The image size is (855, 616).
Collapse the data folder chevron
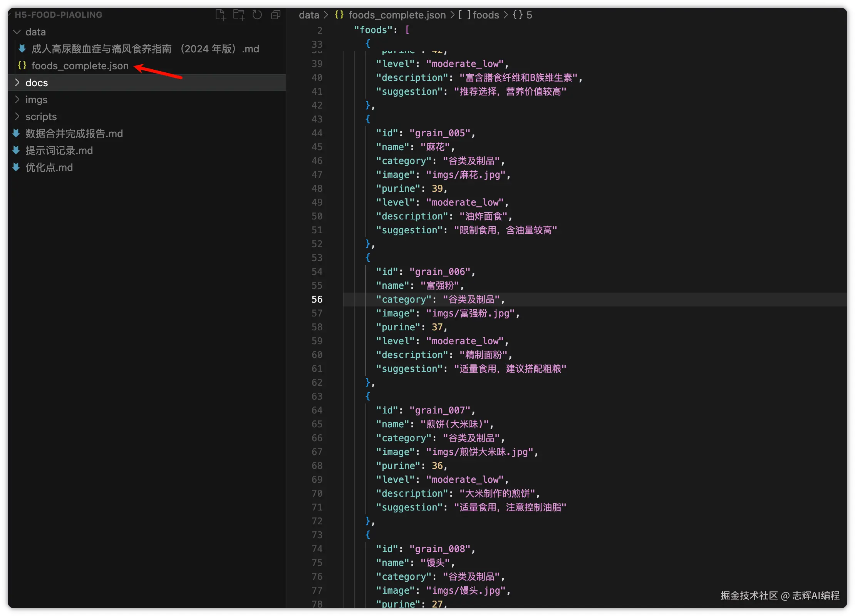click(17, 32)
